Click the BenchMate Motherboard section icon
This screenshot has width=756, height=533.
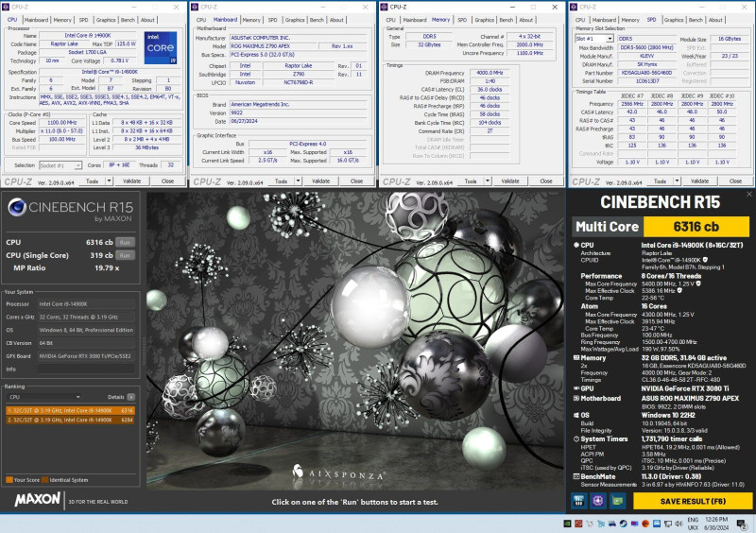(x=576, y=399)
